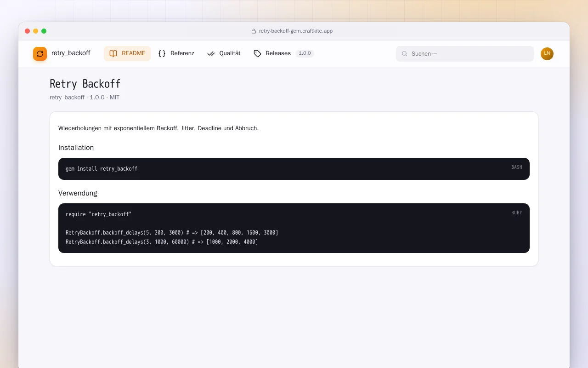Click the RUBY language label

point(517,213)
